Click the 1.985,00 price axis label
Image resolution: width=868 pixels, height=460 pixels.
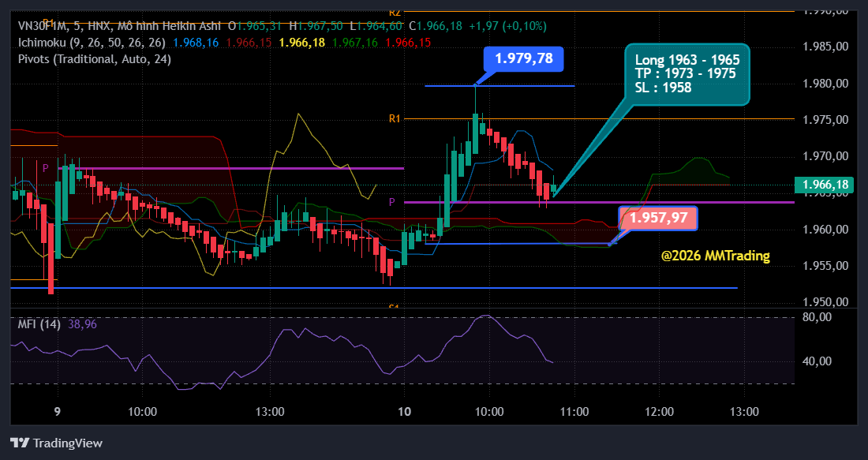tap(826, 47)
